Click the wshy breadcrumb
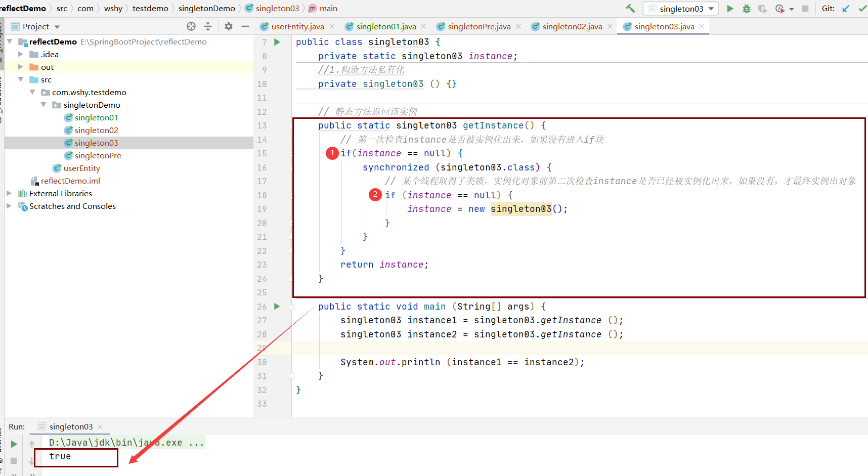Image resolution: width=868 pixels, height=476 pixels. point(113,9)
